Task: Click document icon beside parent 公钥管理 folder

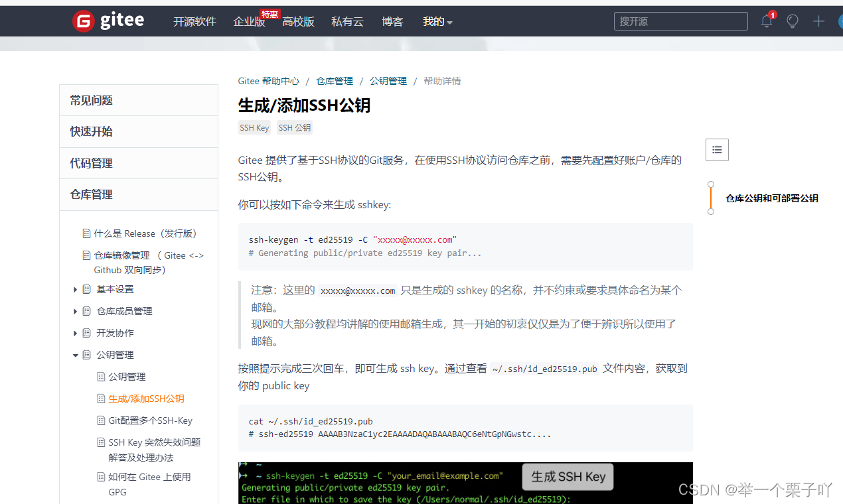Action: click(x=86, y=355)
